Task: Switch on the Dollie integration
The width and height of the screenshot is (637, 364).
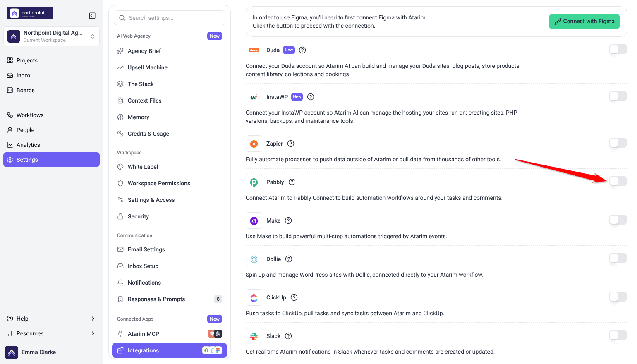Action: click(618, 258)
